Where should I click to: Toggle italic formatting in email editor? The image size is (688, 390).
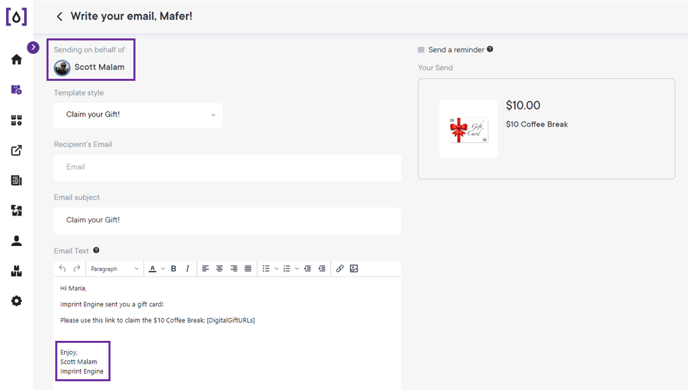coord(187,268)
